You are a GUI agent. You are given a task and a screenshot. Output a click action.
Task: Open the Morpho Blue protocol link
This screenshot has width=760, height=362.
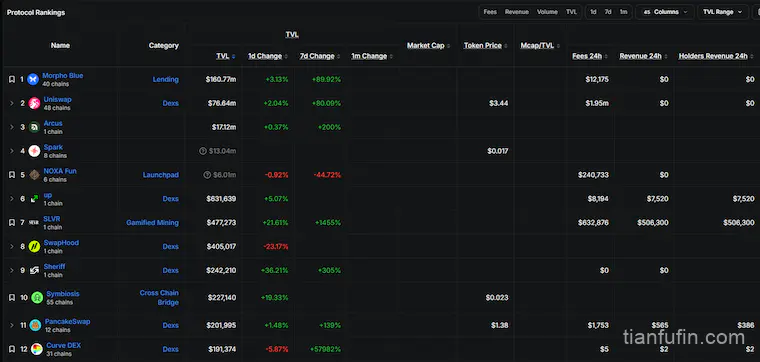[x=63, y=76]
